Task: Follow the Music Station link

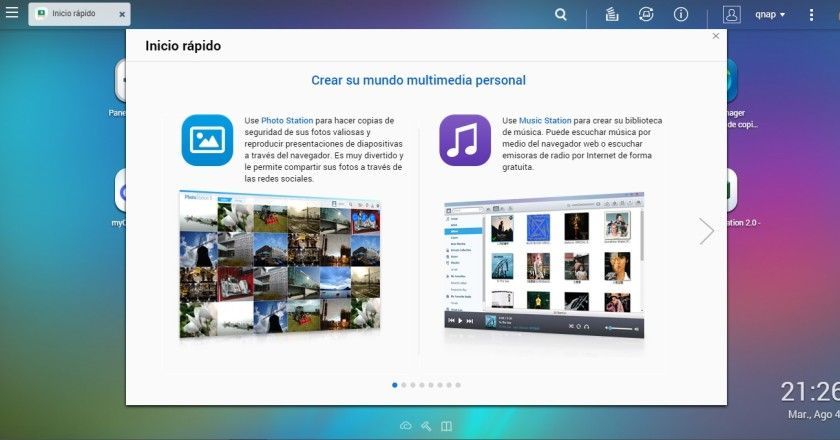Action: (543, 120)
